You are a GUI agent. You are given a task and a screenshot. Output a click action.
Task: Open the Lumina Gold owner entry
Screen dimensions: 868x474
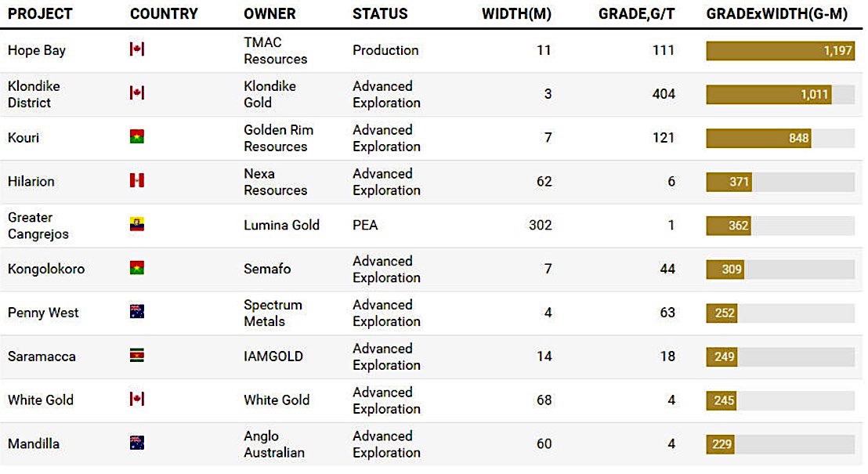(281, 225)
